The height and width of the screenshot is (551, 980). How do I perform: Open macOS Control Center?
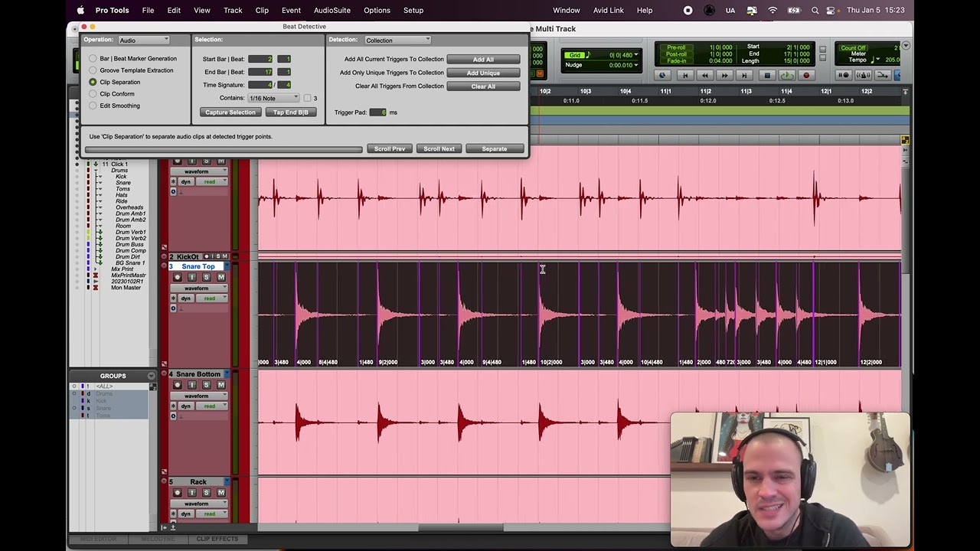(831, 10)
